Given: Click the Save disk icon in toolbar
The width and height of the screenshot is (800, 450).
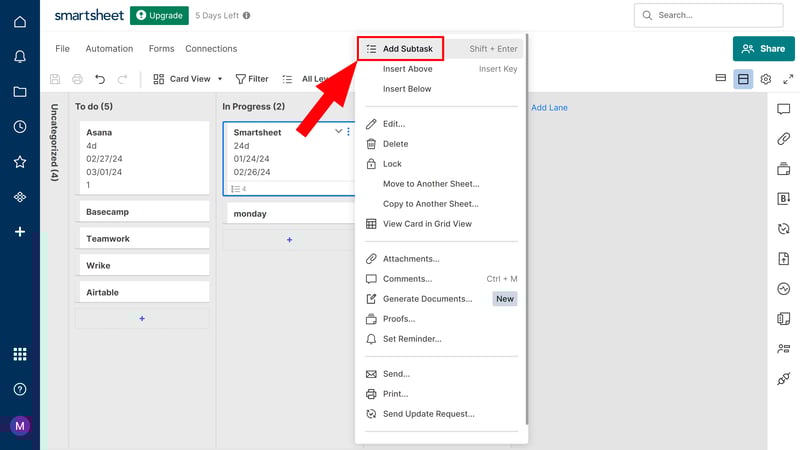Looking at the screenshot, I should pyautogui.click(x=55, y=79).
